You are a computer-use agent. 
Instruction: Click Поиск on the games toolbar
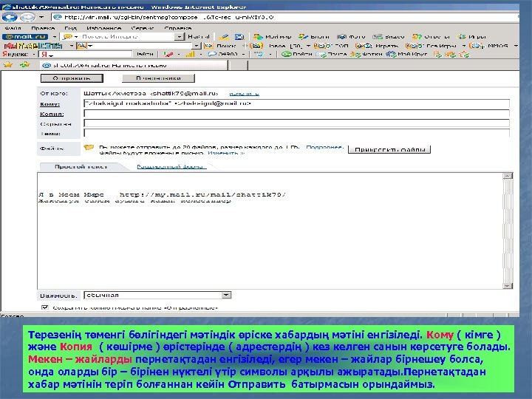[x=220, y=46]
